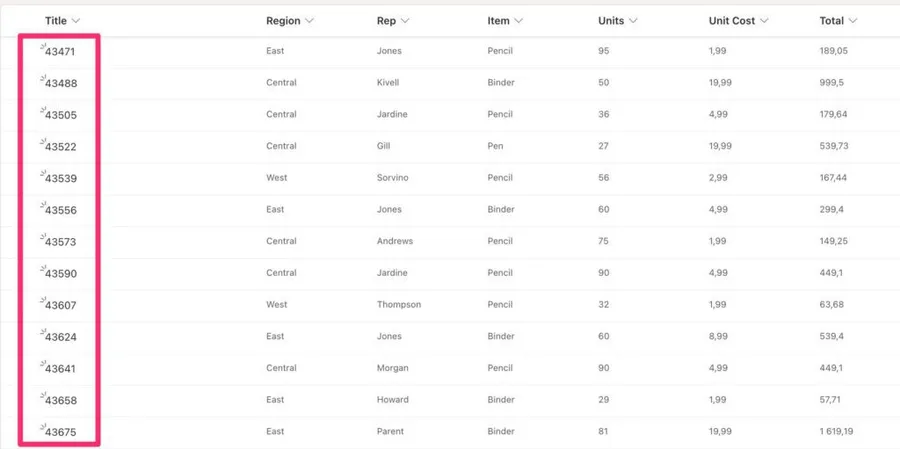
Task: Select the 43641 title link
Action: tap(61, 369)
